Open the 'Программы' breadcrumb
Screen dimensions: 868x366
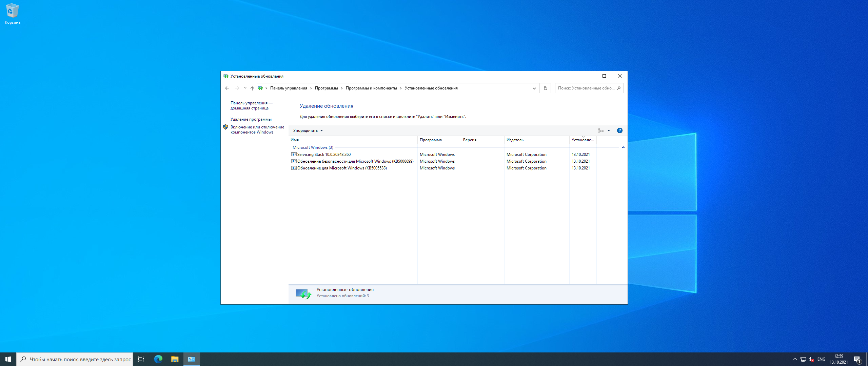326,88
